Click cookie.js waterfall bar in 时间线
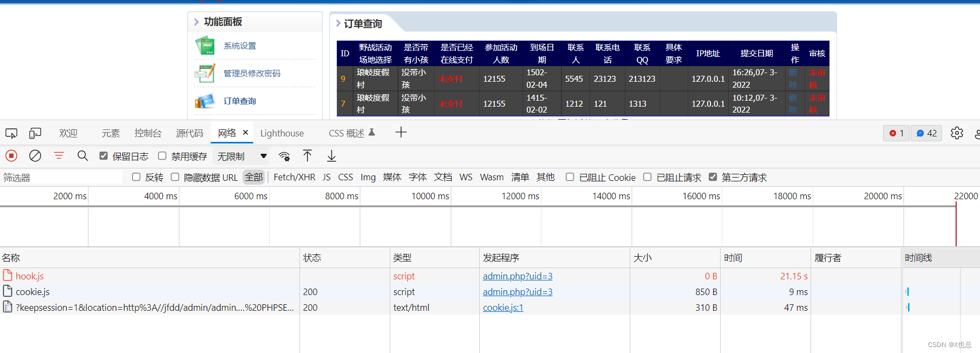This screenshot has height=353, width=980. [907, 291]
